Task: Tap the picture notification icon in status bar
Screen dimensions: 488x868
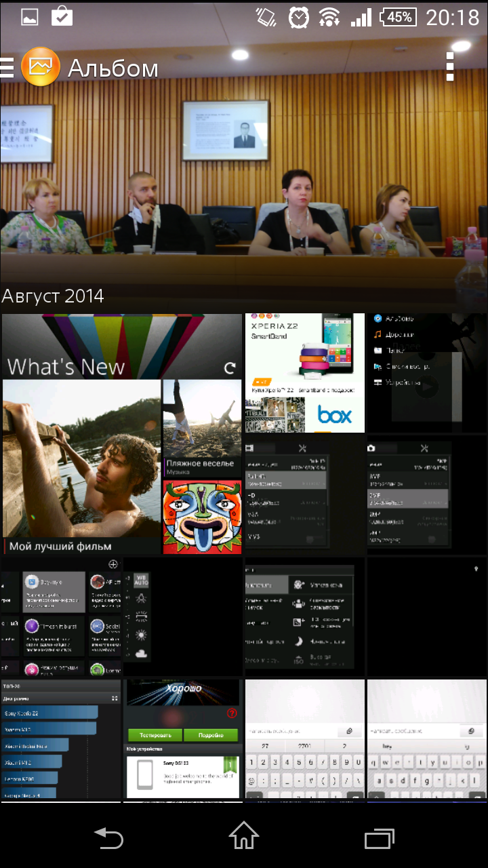Action: click(30, 17)
